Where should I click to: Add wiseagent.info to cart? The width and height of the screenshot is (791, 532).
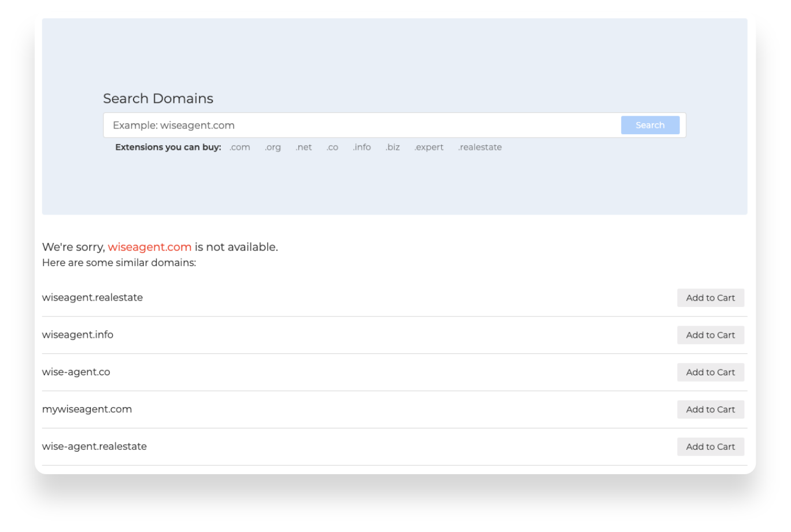click(711, 335)
